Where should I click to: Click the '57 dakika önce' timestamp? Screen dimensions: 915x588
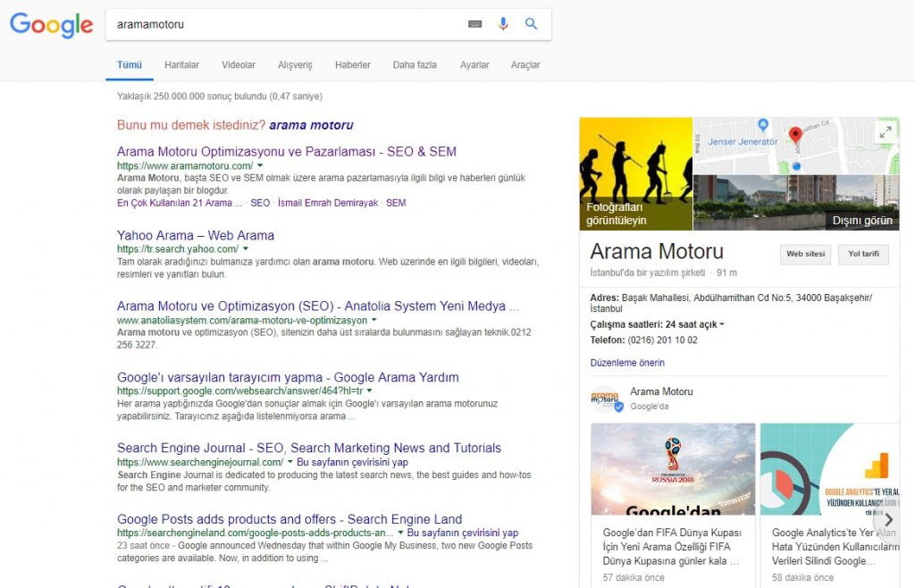tap(634, 577)
